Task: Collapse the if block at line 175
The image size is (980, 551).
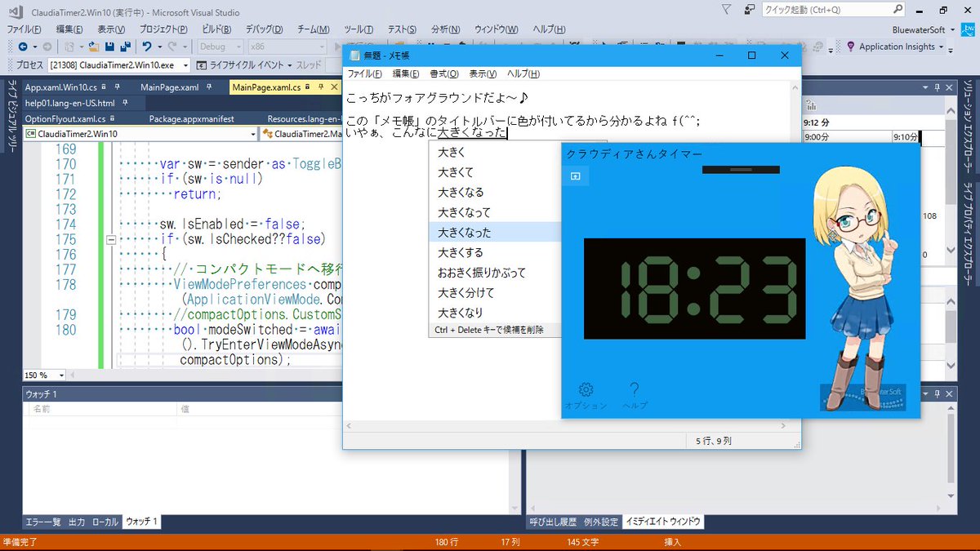Action: pyautogui.click(x=111, y=239)
